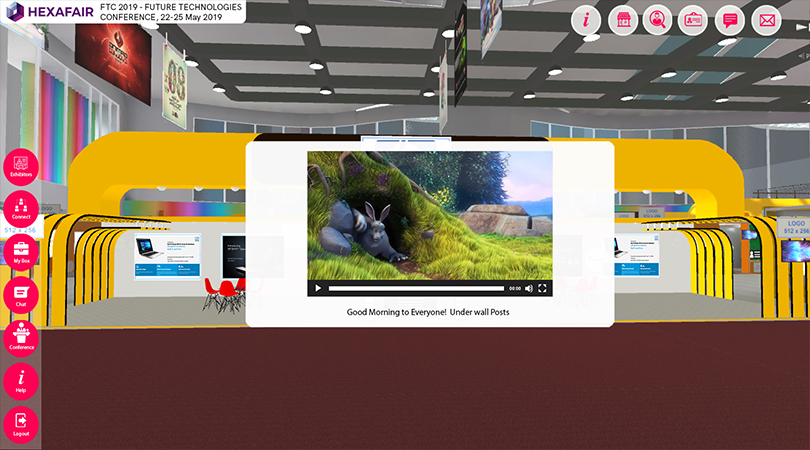
Task: Click the FTC 2019 conference title
Action: (171, 12)
